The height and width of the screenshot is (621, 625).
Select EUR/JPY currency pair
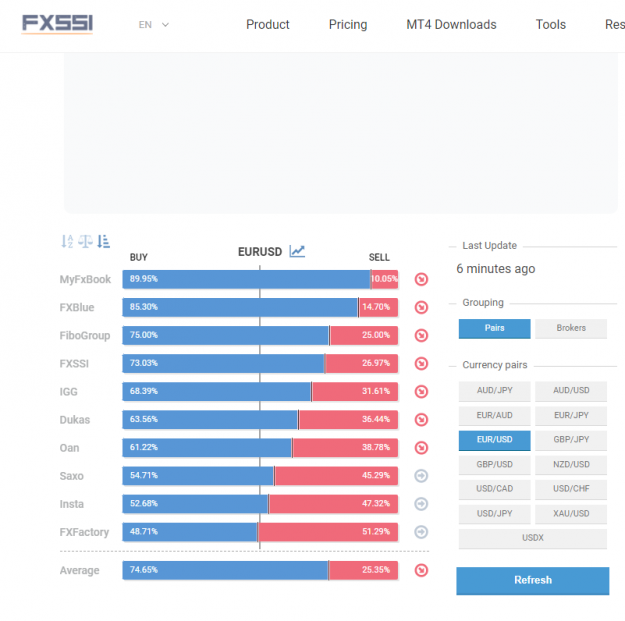(x=571, y=415)
